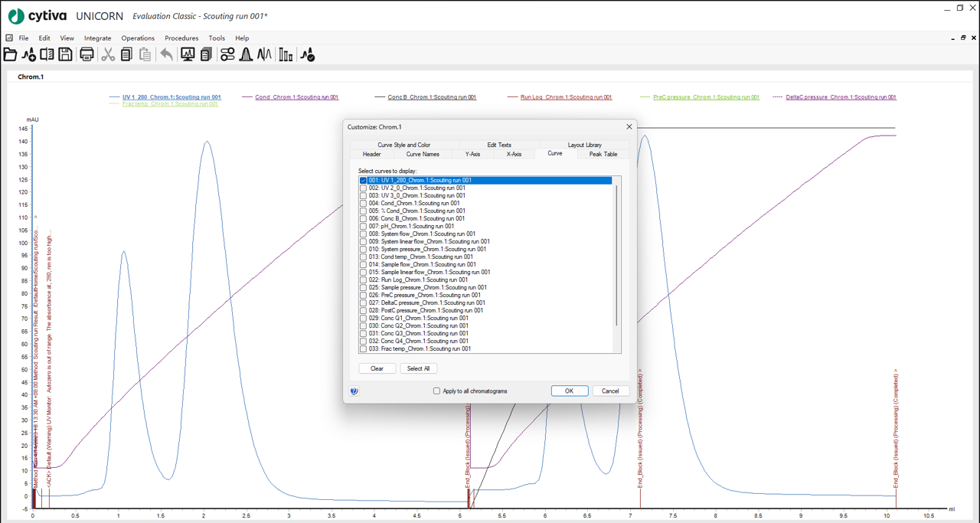980x523 pixels.
Task: Click the Undo arrow icon
Action: pyautogui.click(x=166, y=54)
